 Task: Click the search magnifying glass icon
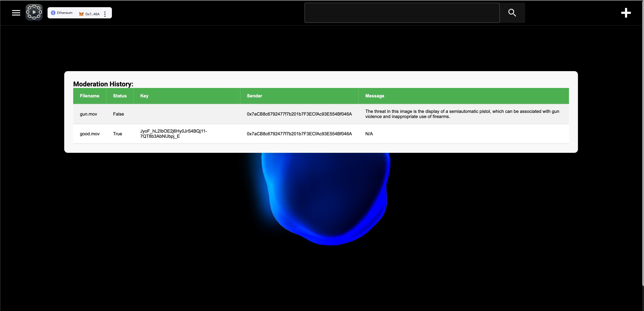tap(513, 12)
